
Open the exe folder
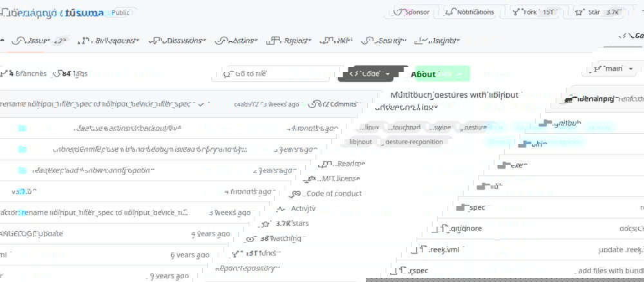point(518,165)
